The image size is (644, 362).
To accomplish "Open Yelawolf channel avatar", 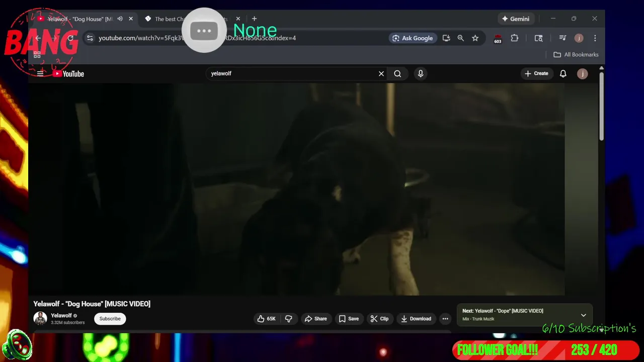I will (x=40, y=318).
